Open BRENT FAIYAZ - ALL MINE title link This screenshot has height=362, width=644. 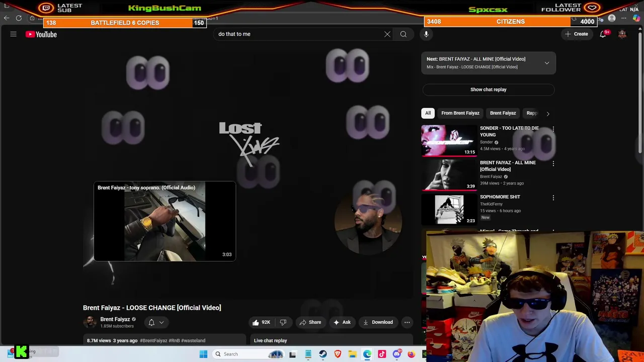tap(508, 166)
